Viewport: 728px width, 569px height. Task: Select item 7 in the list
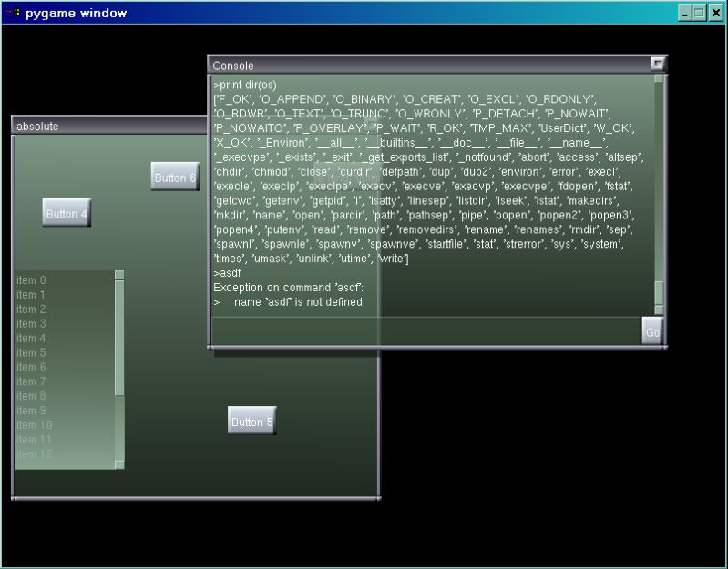(x=65, y=381)
